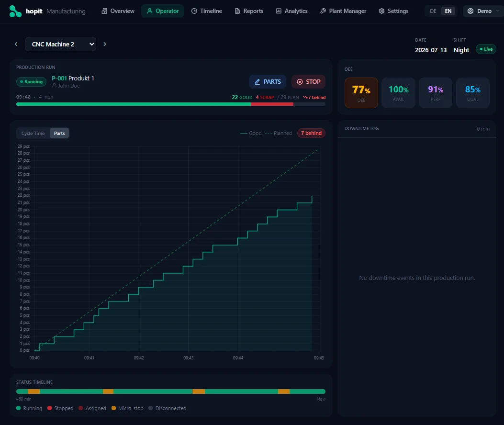504x425 pixels.
Task: Select the 91% PERF card
Action: click(436, 93)
